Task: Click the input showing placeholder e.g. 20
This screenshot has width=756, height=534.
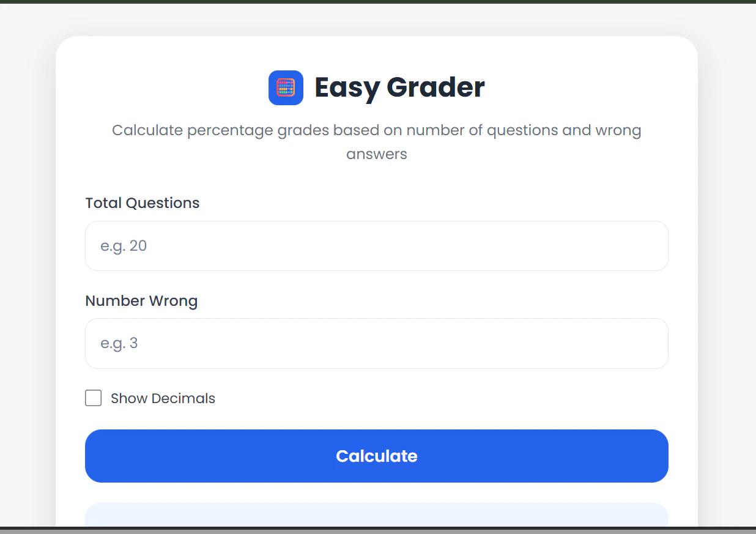Action: (x=377, y=245)
